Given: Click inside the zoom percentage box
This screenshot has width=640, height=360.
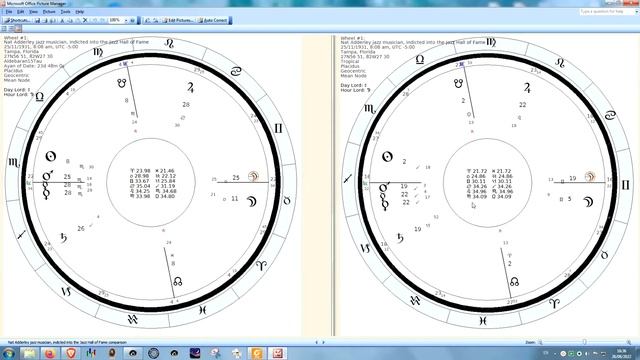Looking at the screenshot, I should click(x=116, y=20).
